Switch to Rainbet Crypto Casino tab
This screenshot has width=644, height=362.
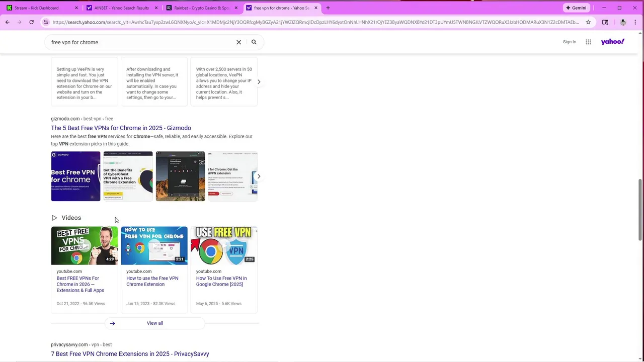[201, 8]
